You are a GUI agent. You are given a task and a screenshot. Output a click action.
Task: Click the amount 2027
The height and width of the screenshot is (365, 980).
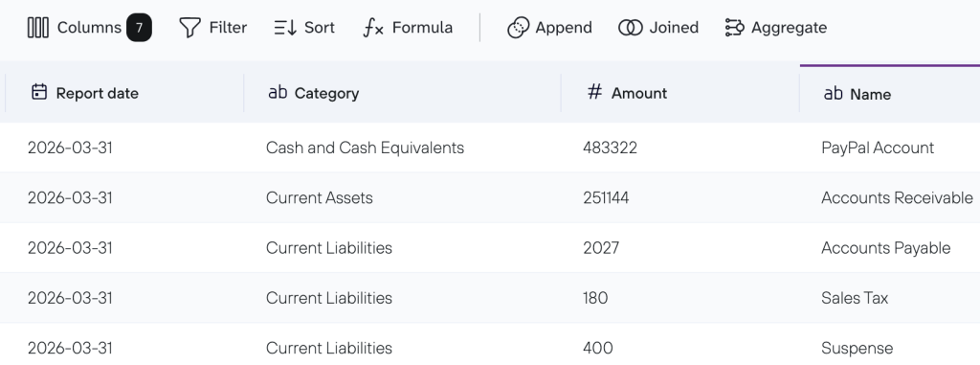(x=601, y=248)
